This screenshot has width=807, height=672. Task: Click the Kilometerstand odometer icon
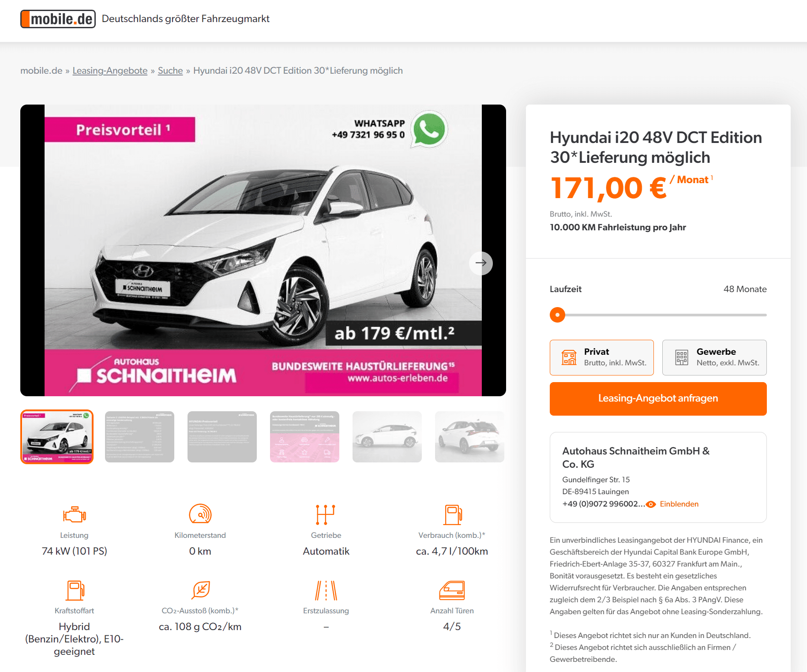[x=200, y=514]
